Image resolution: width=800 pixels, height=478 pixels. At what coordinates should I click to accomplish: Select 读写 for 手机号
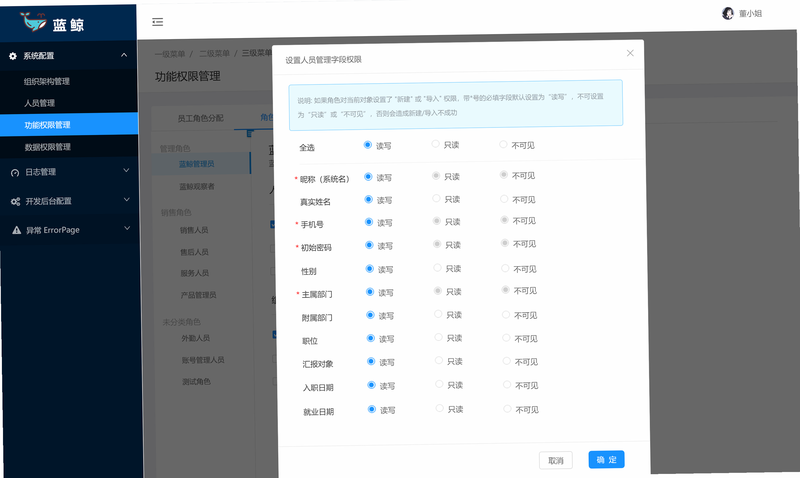pos(369,222)
